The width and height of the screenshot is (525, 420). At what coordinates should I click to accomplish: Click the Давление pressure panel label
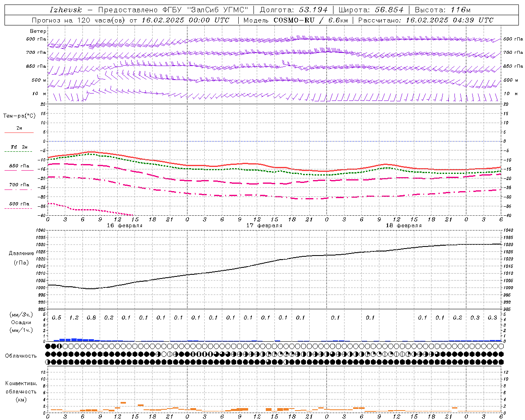point(21,253)
